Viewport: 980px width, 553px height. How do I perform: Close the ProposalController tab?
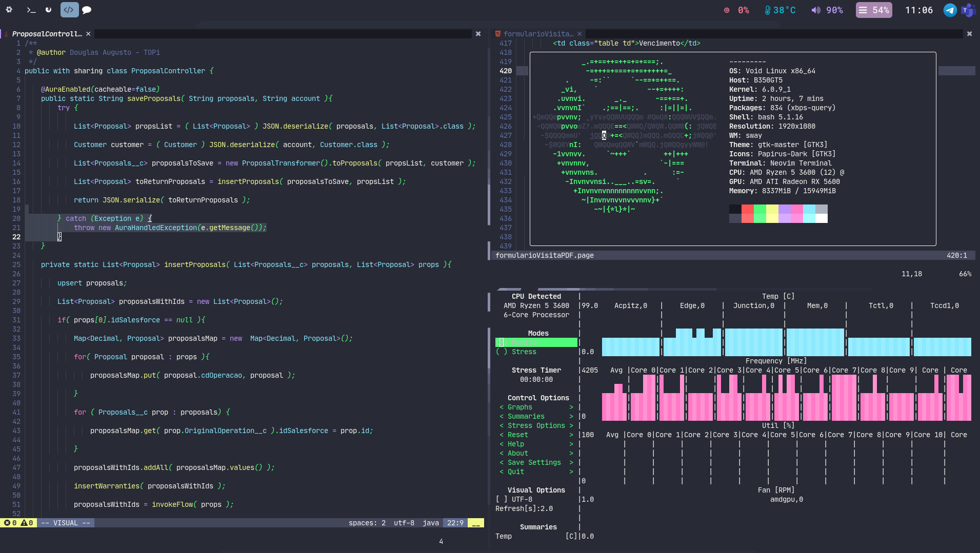(x=88, y=34)
